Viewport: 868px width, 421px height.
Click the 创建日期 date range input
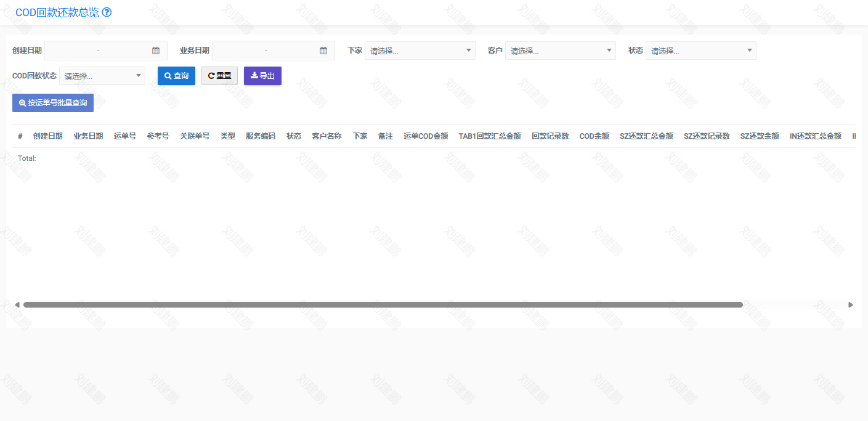(98, 51)
